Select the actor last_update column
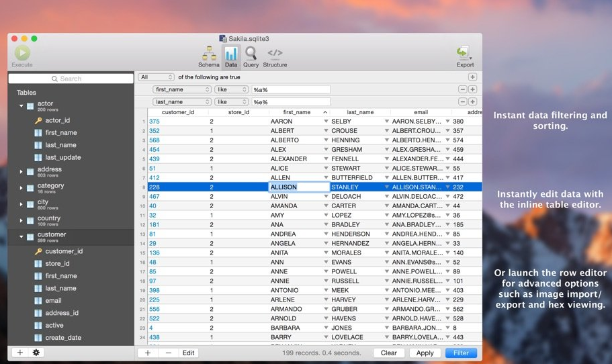The height and width of the screenshot is (364, 612). tap(63, 157)
